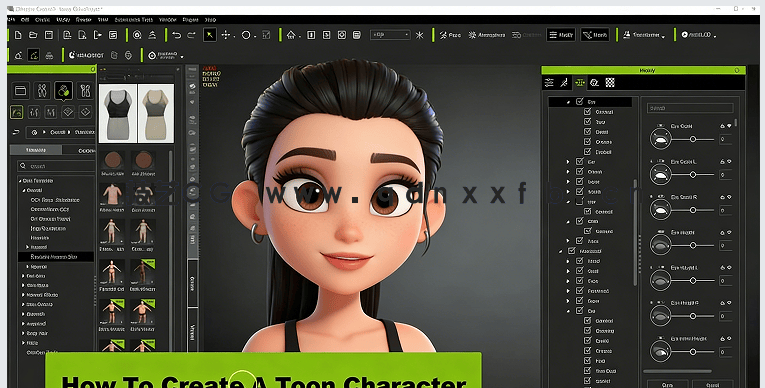Open the Window menu
Screen dimensions: 765x388
(x=167, y=20)
